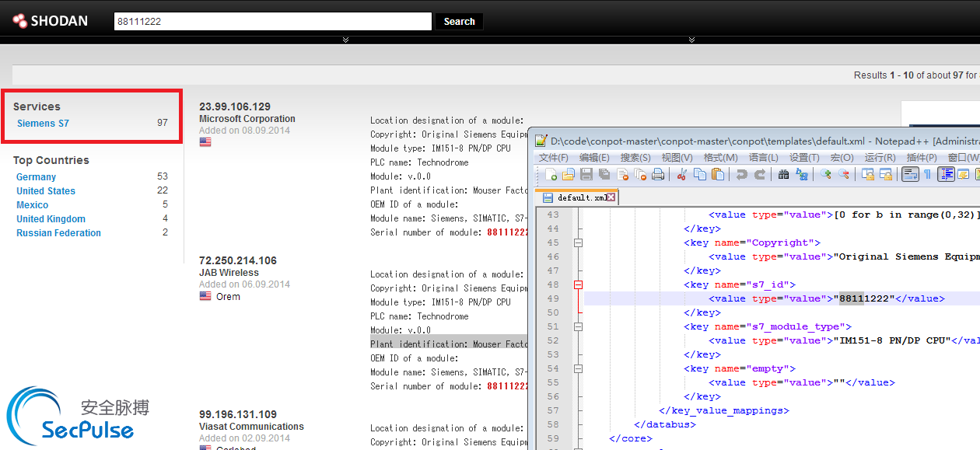
Task: Click the Zoom In icon in Notepad++
Action: [x=826, y=175]
